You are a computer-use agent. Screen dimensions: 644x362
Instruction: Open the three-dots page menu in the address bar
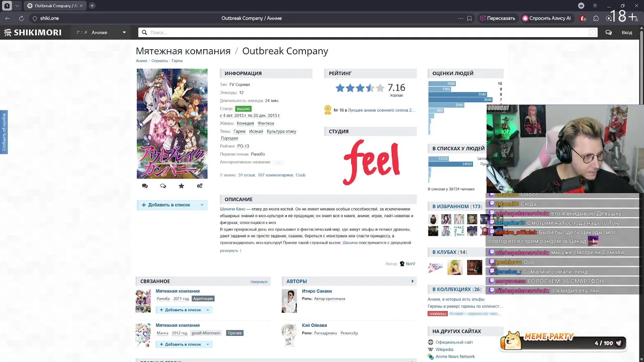(x=460, y=18)
